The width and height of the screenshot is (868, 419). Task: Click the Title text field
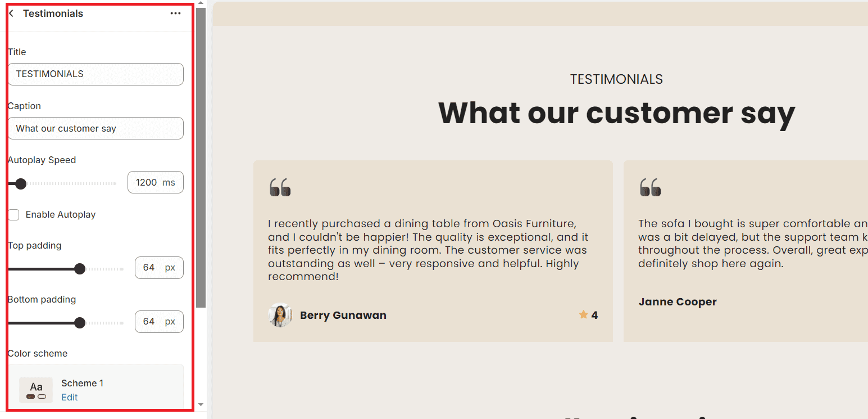point(96,74)
